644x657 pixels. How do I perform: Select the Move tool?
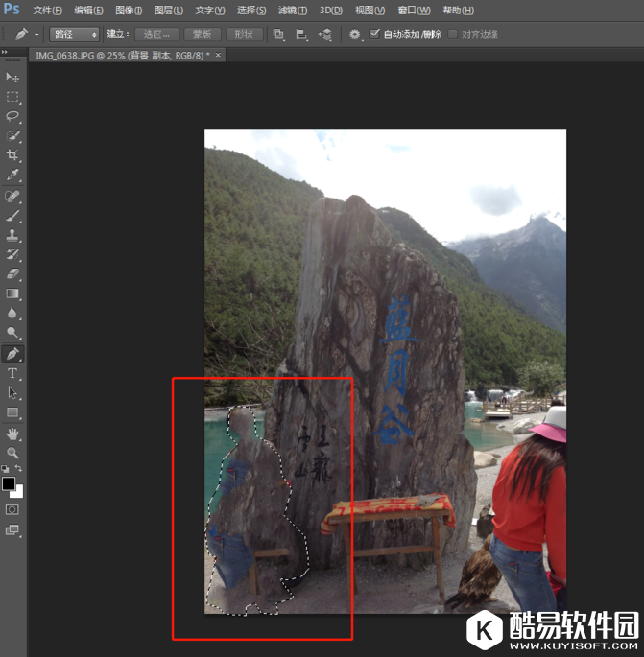coord(12,77)
